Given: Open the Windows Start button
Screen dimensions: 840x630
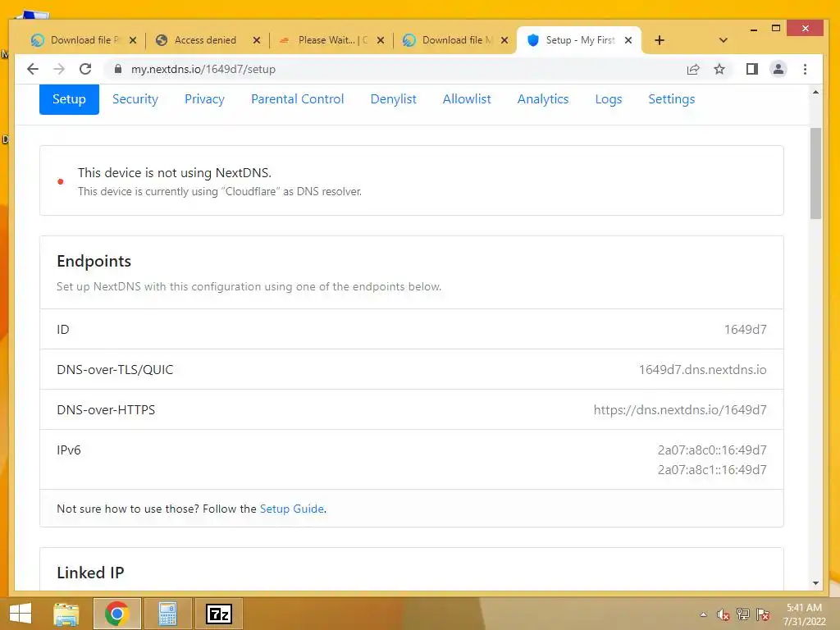Looking at the screenshot, I should tap(21, 614).
